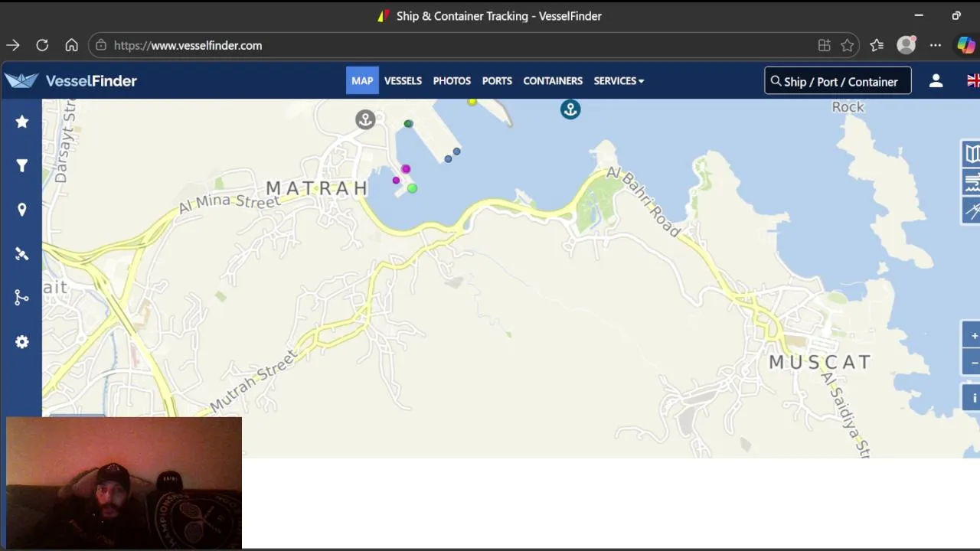This screenshot has width=980, height=551.
Task: Toggle weather wind-waves layer icon
Action: tap(972, 182)
